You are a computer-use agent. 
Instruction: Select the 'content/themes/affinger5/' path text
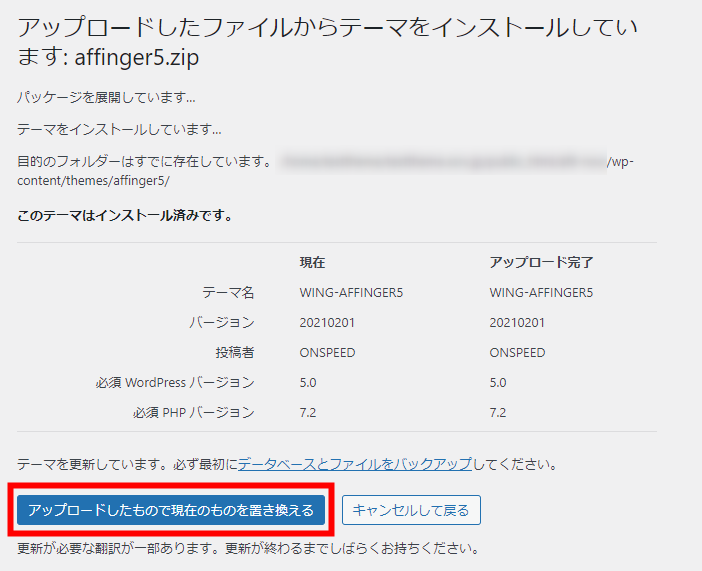click(x=93, y=180)
